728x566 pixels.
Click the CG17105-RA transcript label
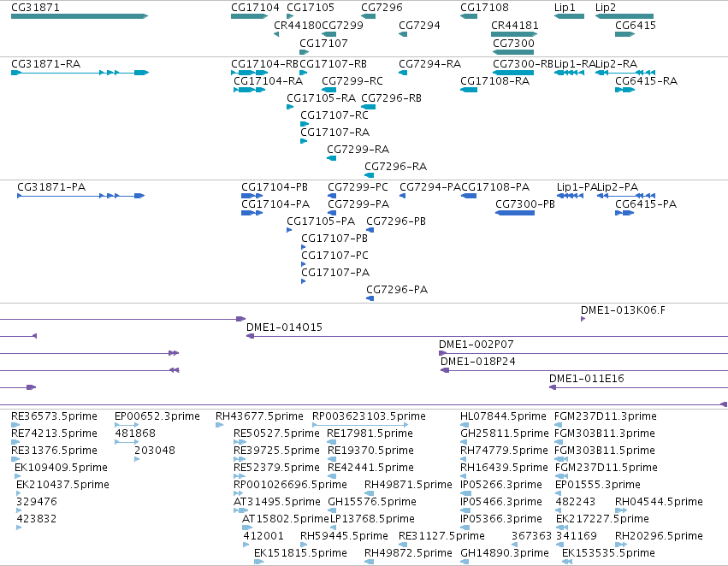tap(322, 97)
